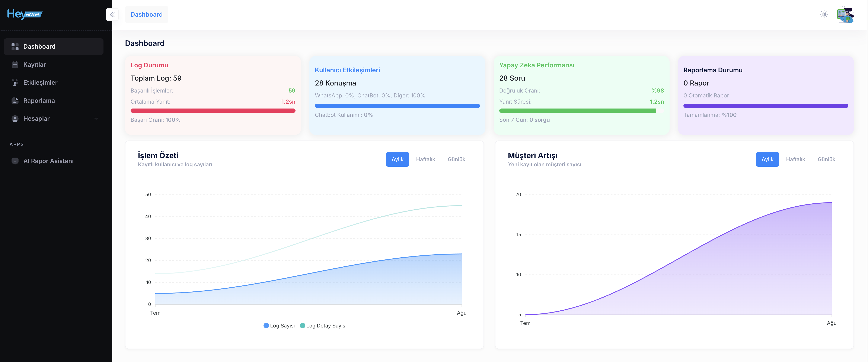Viewport: 868px width, 362px height.
Task: Toggle Log Detay Sayısı legend series
Action: [323, 326]
